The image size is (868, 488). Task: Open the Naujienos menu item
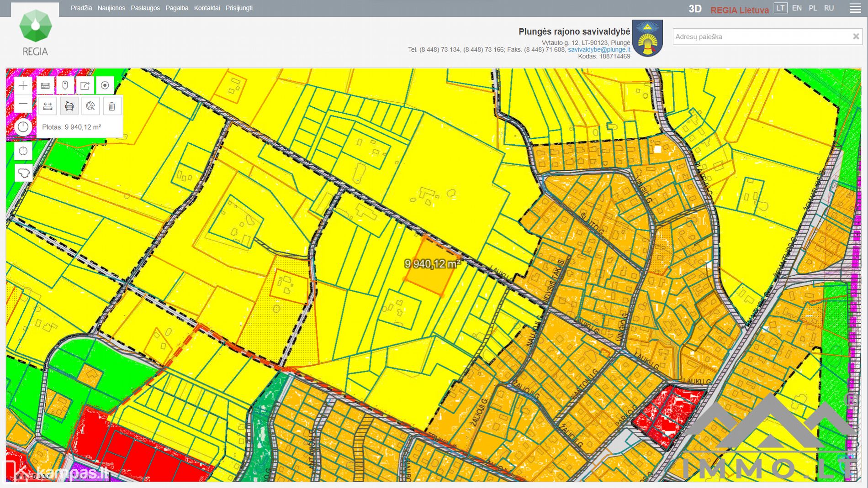pos(111,8)
